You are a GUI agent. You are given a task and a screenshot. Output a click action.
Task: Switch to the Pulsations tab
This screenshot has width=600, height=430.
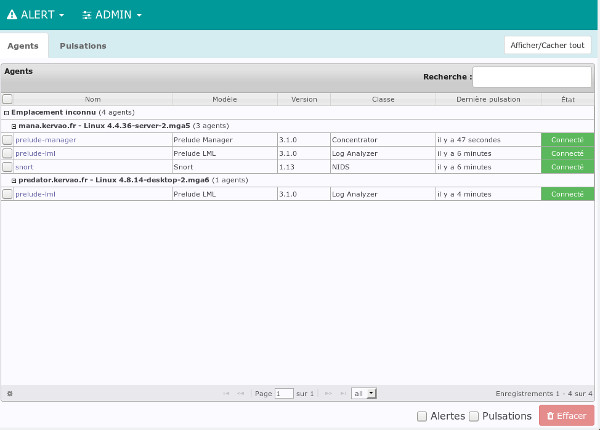[x=83, y=46]
